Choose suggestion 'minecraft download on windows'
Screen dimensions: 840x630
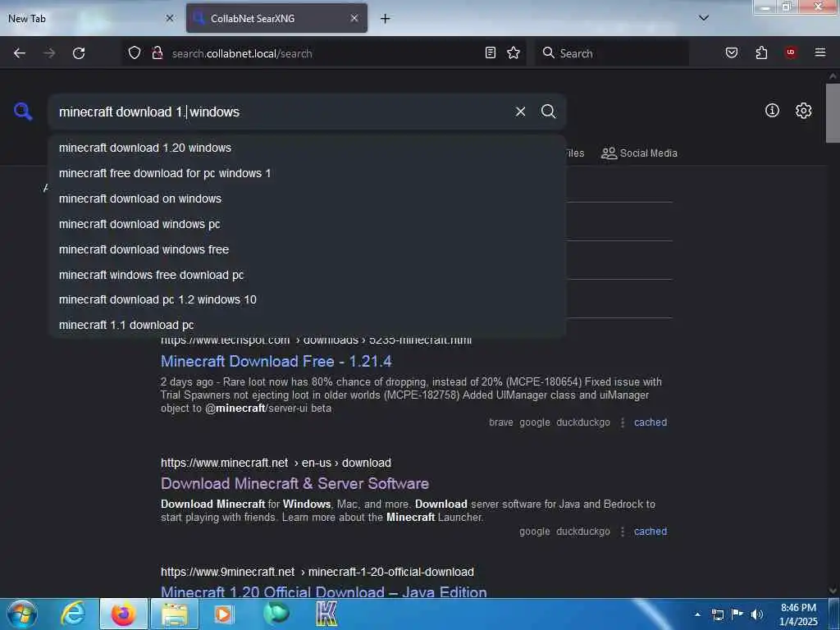[308, 199]
